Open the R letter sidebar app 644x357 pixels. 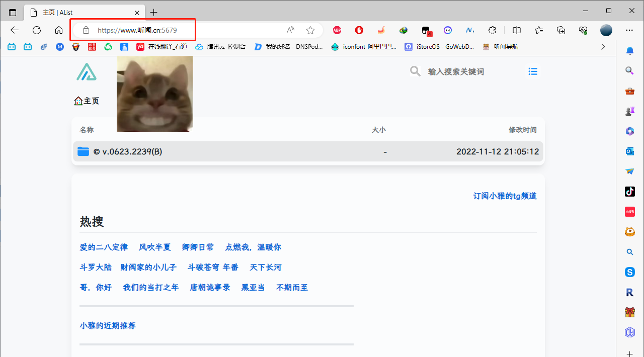click(x=629, y=292)
